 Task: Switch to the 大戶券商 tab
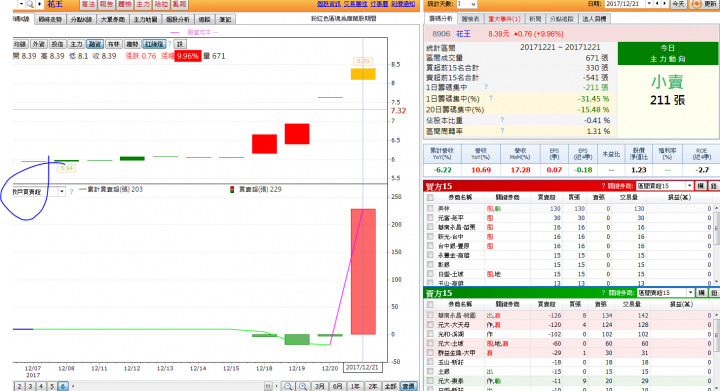112,19
